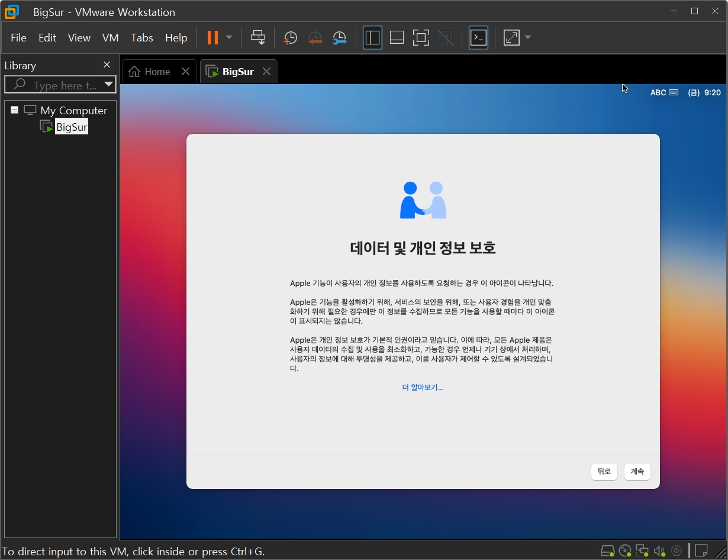Toggle the library sidebar view icon

(372, 37)
